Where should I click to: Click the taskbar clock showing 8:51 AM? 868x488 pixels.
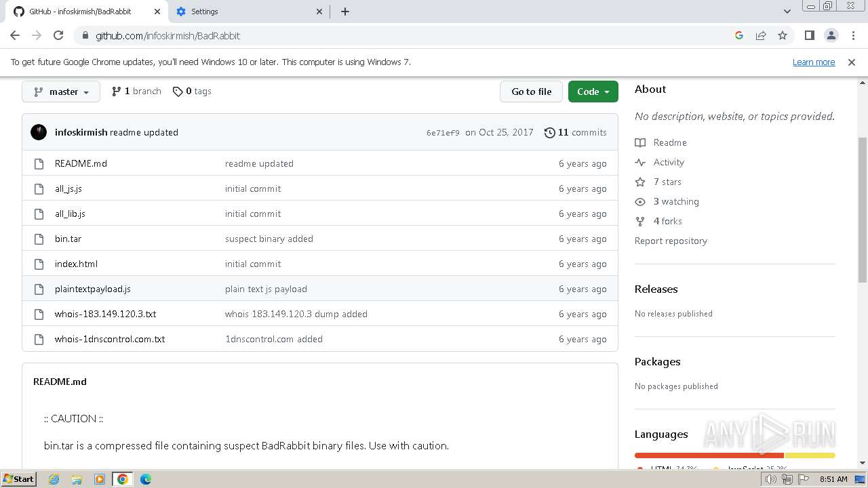833,479
